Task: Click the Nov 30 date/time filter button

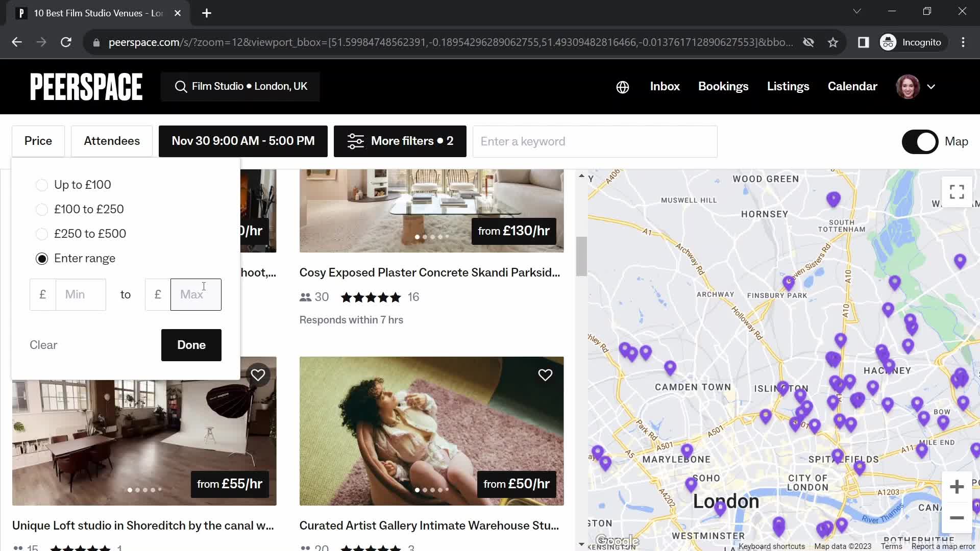Action: 243,141
